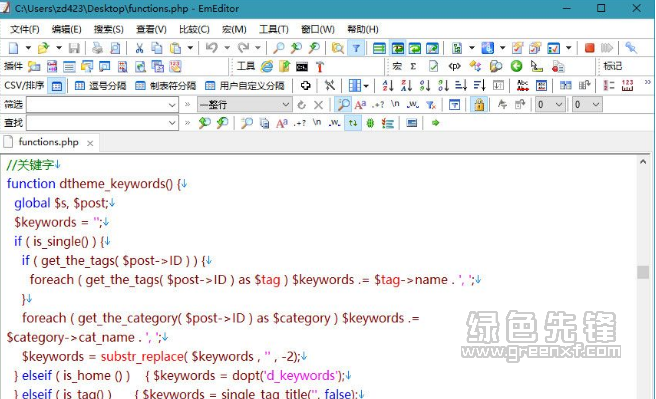Open the 文件(F) menu
Image resolution: width=656 pixels, height=399 pixels.
click(x=25, y=29)
